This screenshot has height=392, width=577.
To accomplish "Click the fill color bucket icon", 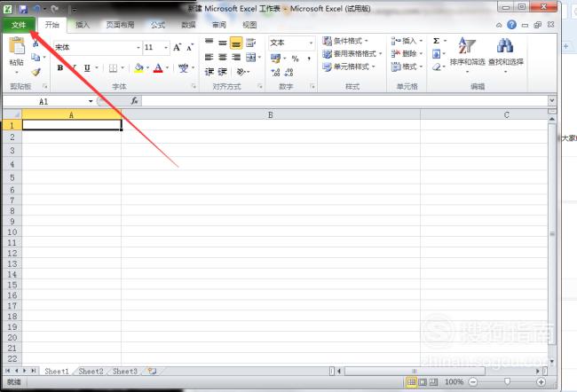I will pos(138,68).
